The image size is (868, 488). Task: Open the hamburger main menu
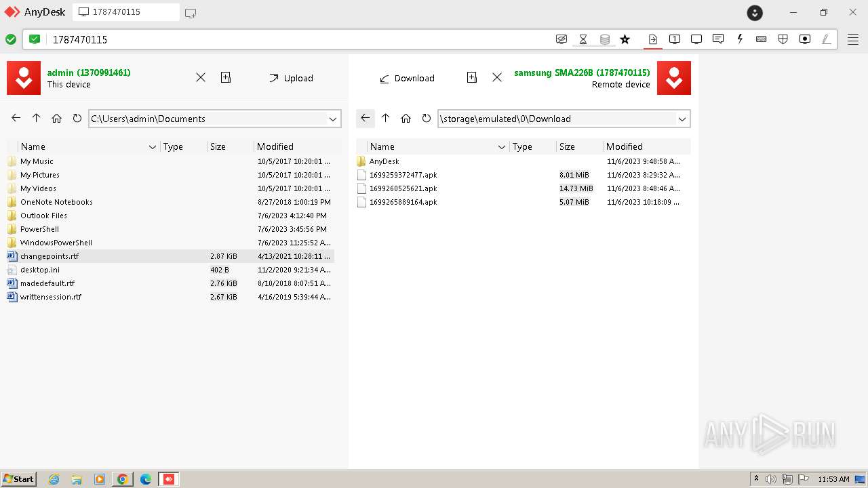click(x=852, y=39)
